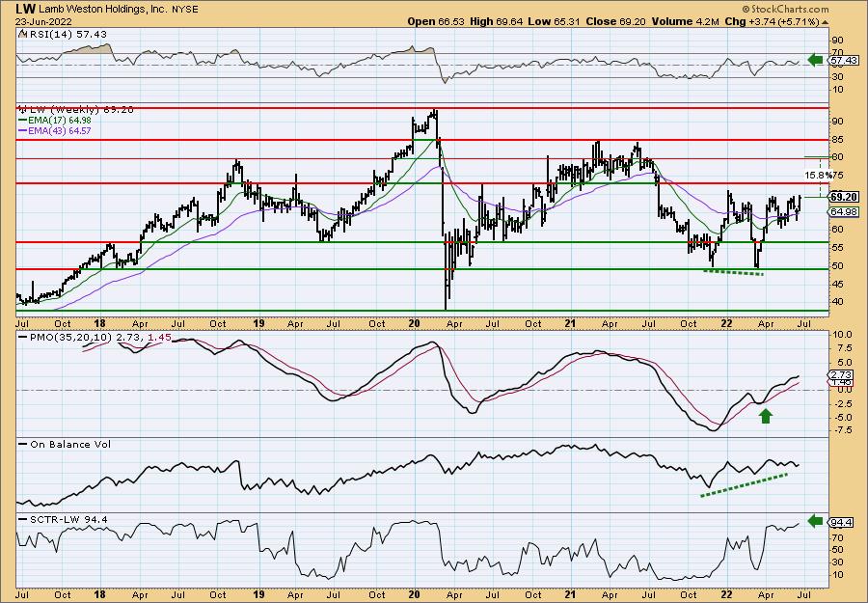The width and height of the screenshot is (868, 603).
Task: Click the green EMA(17) legend line marker
Action: point(23,121)
